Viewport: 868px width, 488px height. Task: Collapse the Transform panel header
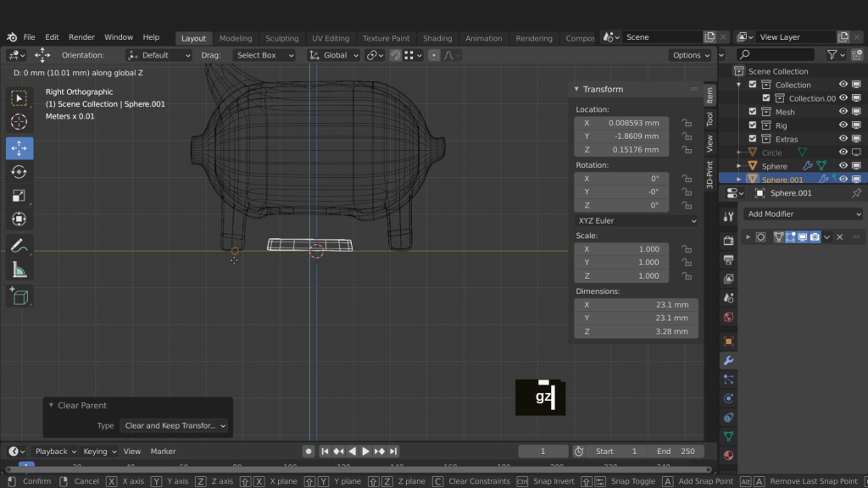[x=602, y=89]
